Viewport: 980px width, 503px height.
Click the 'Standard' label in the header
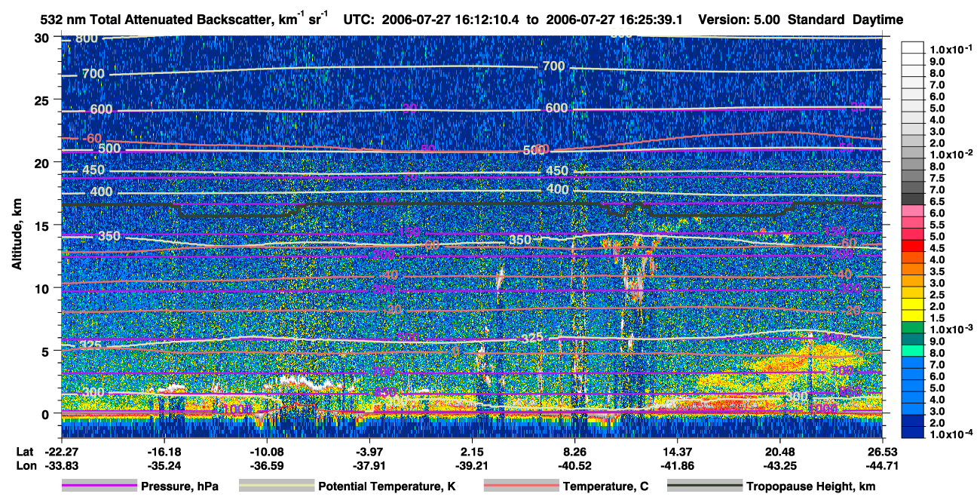(816, 19)
